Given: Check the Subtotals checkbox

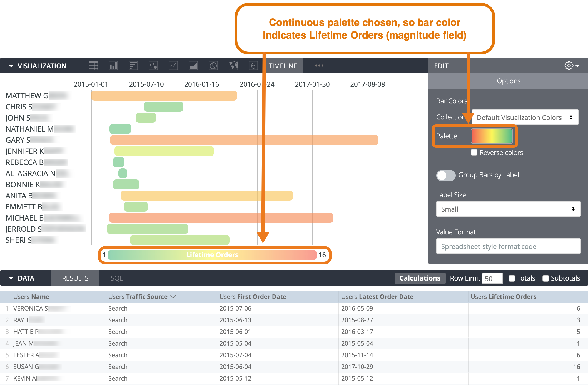Looking at the screenshot, I should point(545,278).
